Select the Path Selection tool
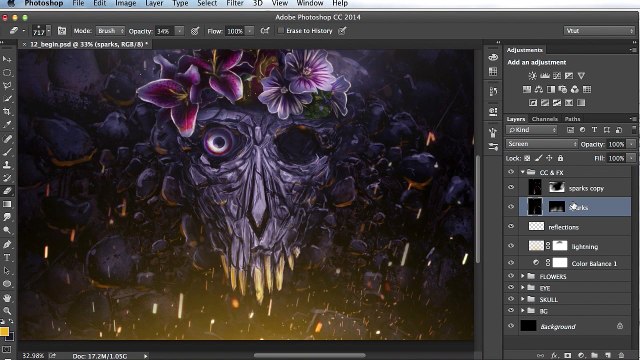The image size is (640, 360). (x=7, y=271)
